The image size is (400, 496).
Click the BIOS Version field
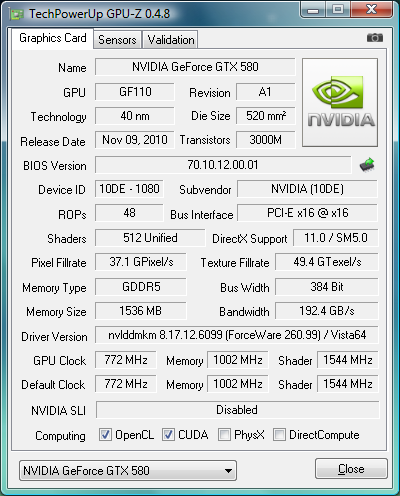coord(223,165)
